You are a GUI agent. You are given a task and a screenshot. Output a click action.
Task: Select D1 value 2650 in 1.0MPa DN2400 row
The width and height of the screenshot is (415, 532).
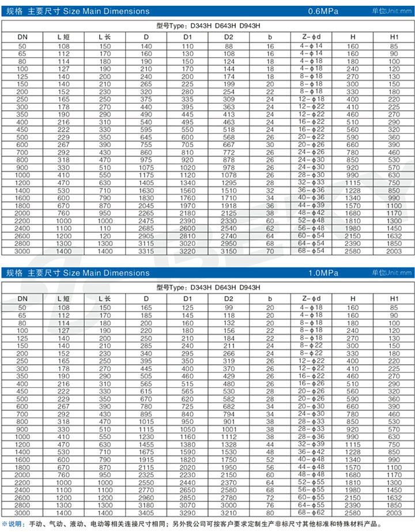click(187, 490)
